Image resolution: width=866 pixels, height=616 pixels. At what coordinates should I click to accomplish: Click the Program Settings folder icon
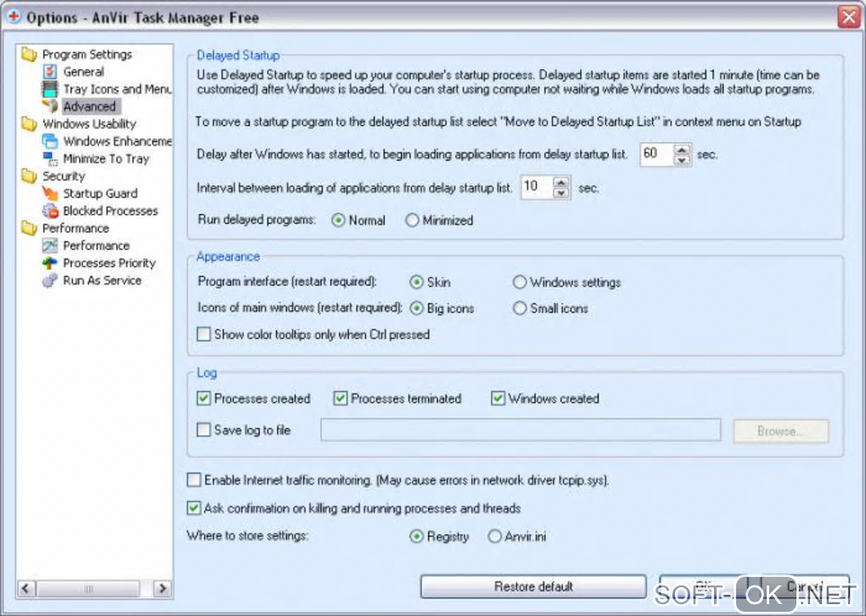pyautogui.click(x=29, y=54)
